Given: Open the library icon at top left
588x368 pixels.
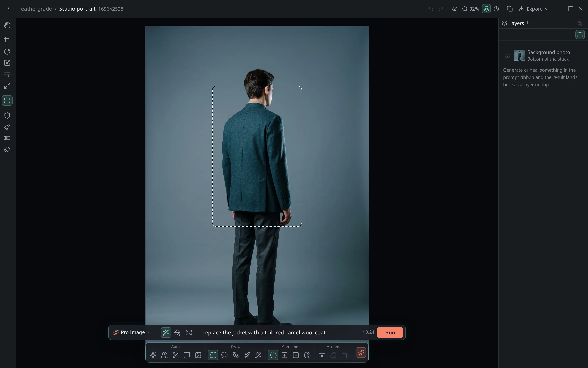Looking at the screenshot, I should pyautogui.click(x=7, y=9).
